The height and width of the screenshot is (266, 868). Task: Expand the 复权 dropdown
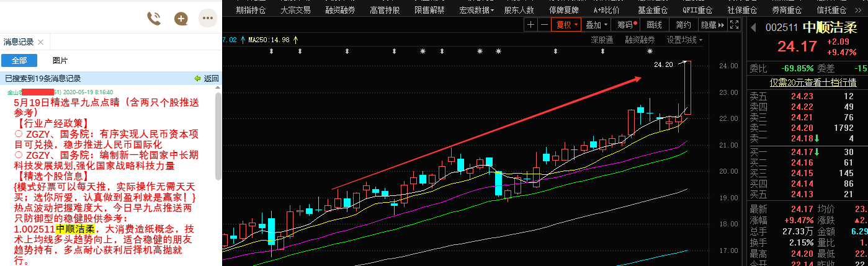point(567,25)
